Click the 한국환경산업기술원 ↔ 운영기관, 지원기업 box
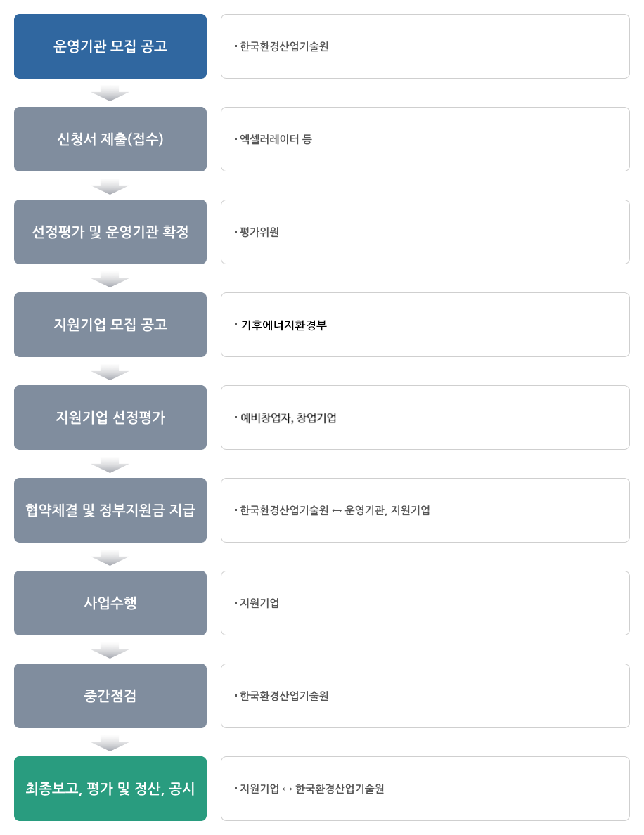Image resolution: width=644 pixels, height=835 pixels. click(x=425, y=510)
